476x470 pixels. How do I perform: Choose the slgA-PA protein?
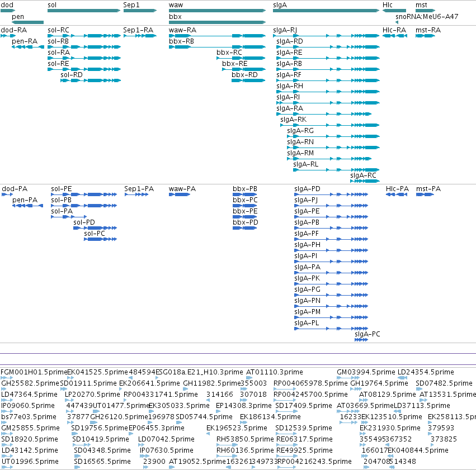[x=331, y=273]
